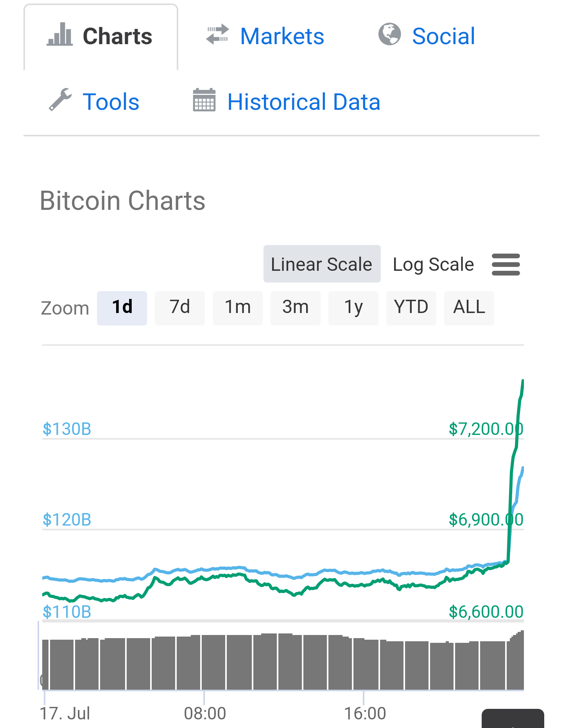Viewport: 563px width, 728px height.
Task: Click the wrench Tools icon
Action: pos(60,100)
